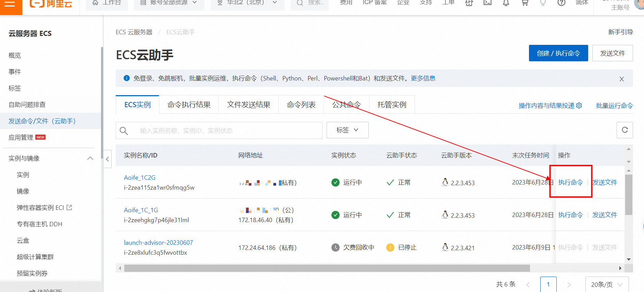
Task: Click 执行命令 for Aoife_1C2G
Action: [x=570, y=182]
